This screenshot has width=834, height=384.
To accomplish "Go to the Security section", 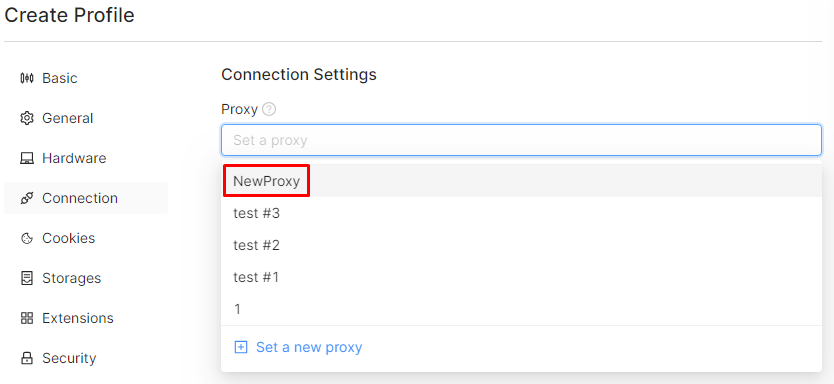I will click(86, 358).
